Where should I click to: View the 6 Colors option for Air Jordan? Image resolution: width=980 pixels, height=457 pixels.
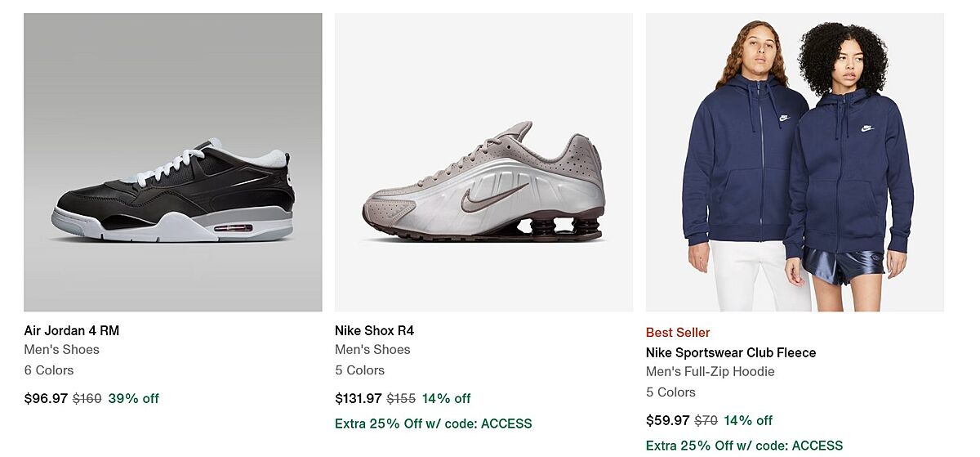[49, 370]
